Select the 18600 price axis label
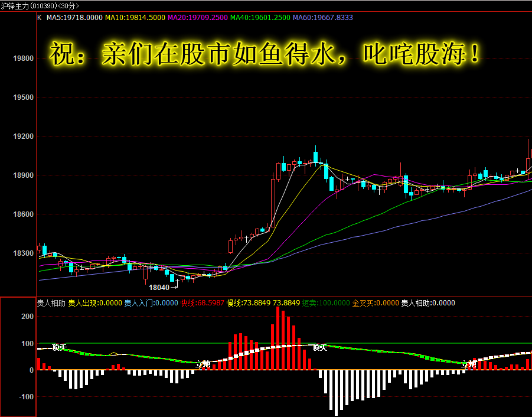This screenshot has height=417, width=532. coord(23,214)
